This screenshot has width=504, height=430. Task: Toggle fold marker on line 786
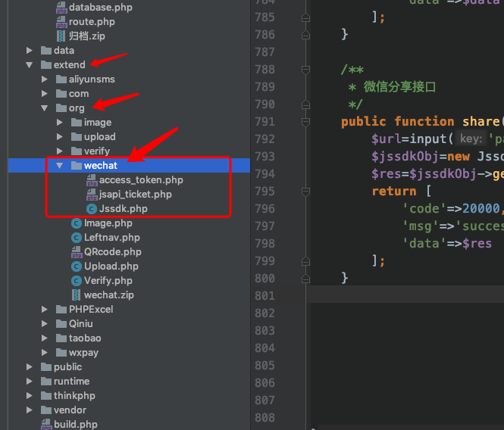coord(305,34)
